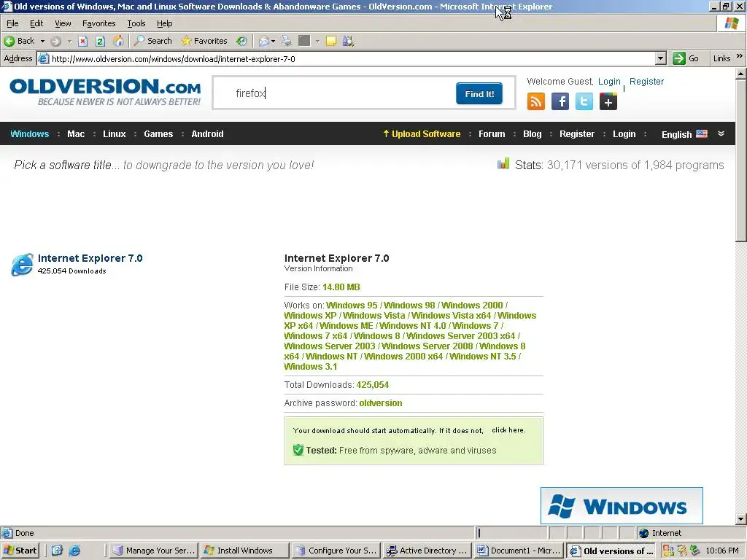Click the search box containing firefox
This screenshot has height=560, width=747.
pos(333,93)
